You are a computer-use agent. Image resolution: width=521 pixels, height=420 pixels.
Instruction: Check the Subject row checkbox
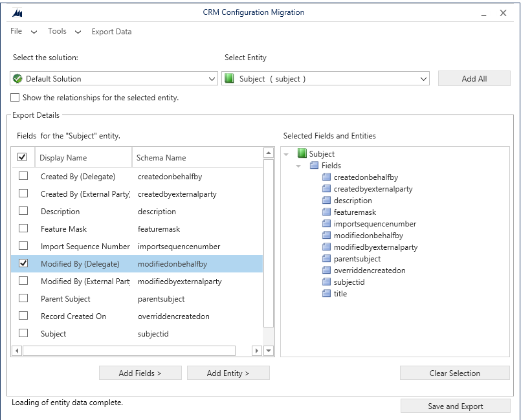pos(23,333)
